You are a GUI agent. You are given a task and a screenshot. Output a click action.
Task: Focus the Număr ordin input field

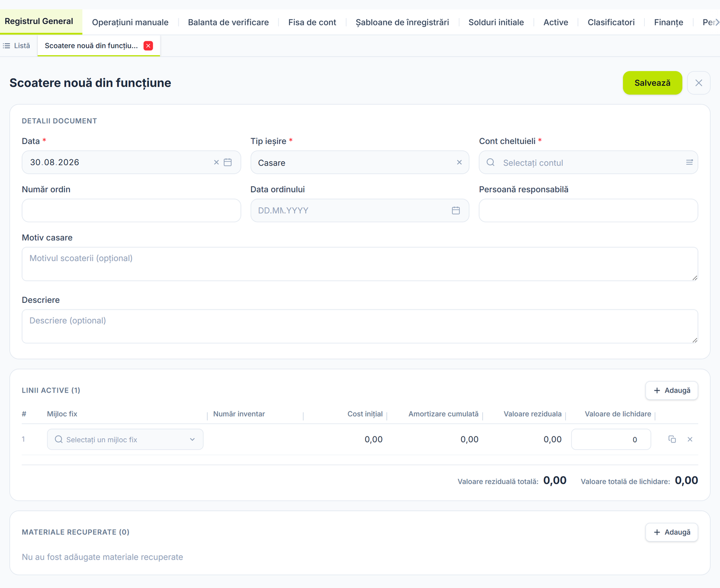coord(132,210)
